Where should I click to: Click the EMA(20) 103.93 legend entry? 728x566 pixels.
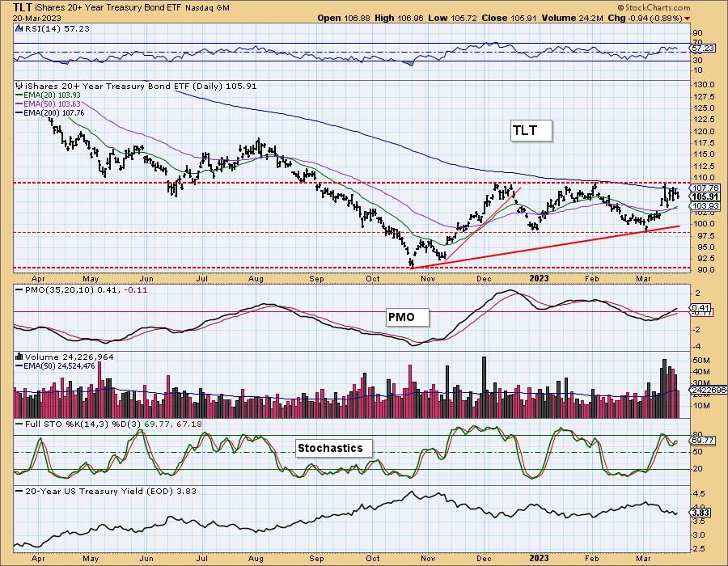pos(48,95)
